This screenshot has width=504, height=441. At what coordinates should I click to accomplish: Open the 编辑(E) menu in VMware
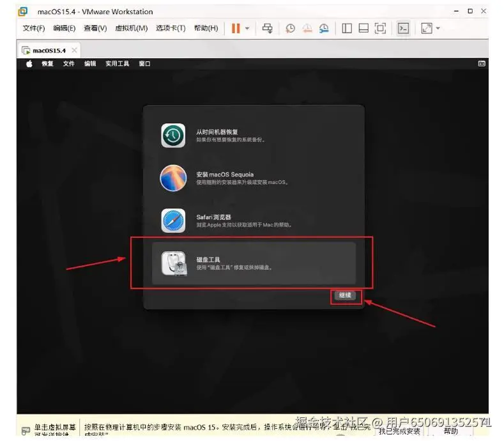(65, 28)
